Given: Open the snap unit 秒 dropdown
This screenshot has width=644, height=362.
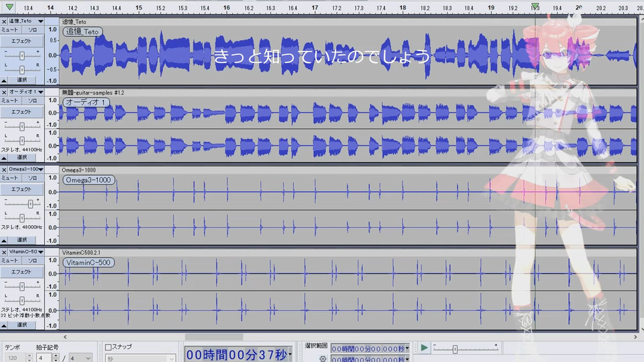Looking at the screenshot, I should click(x=140, y=358).
